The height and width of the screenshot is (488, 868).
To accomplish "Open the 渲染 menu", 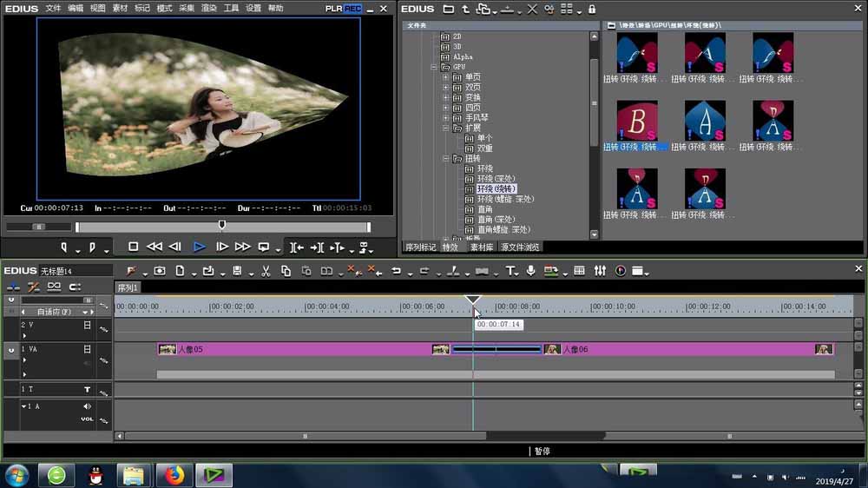I will (x=208, y=9).
